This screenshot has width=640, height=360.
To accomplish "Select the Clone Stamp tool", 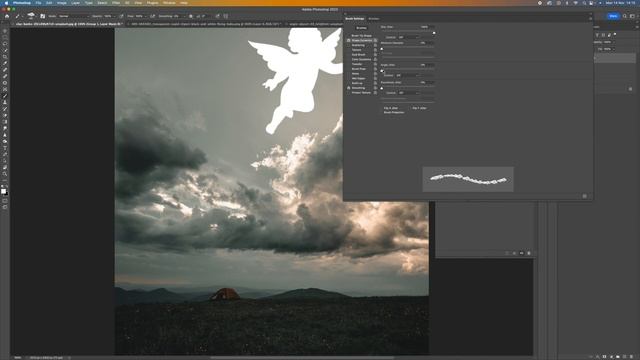I will pos(5,102).
